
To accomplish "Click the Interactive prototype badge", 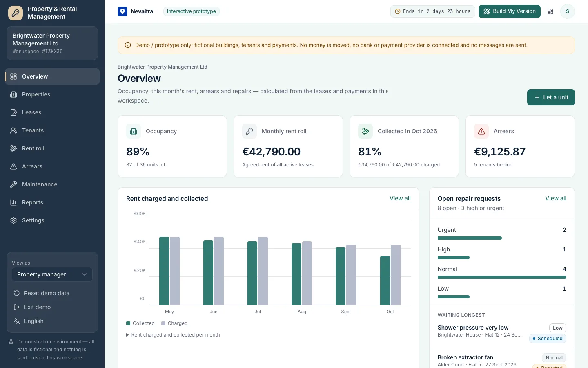I will [192, 11].
